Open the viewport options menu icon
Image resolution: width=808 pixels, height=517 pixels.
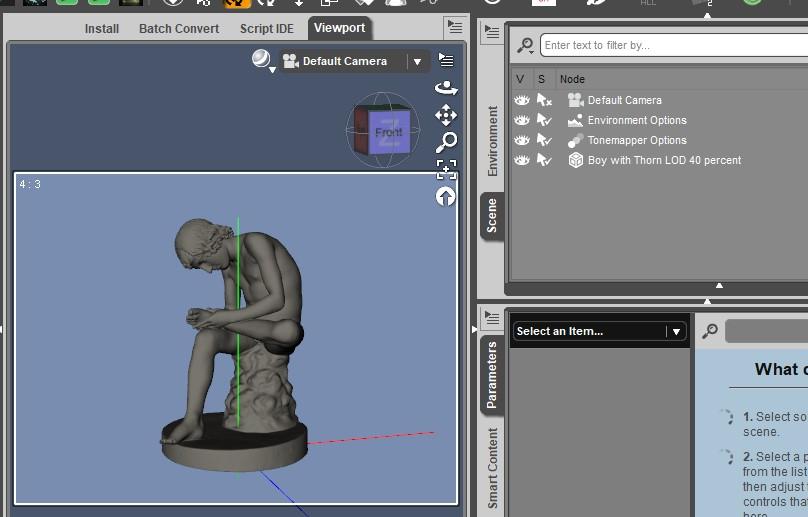(x=446, y=60)
